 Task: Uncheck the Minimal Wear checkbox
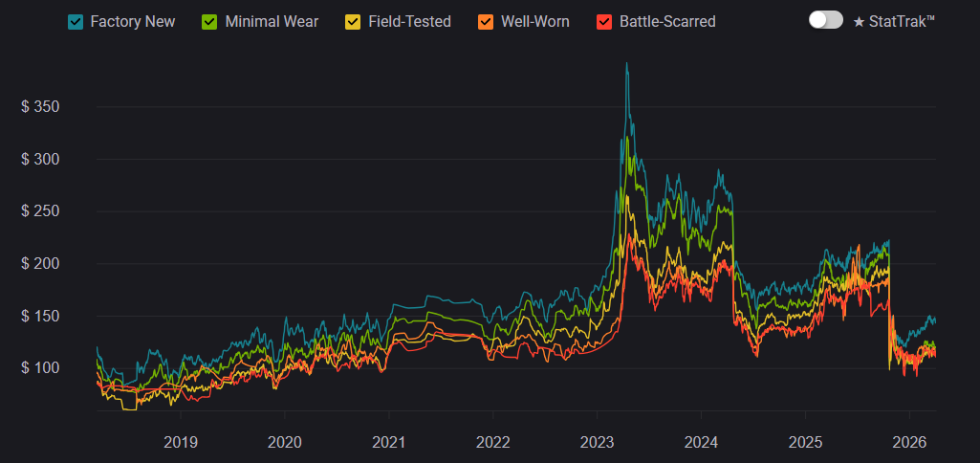pos(211,21)
